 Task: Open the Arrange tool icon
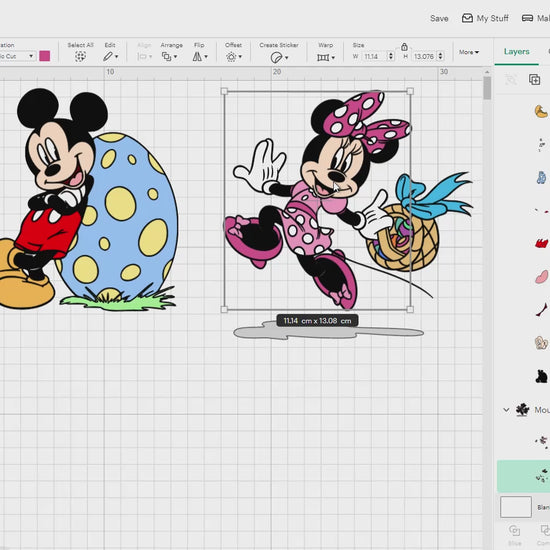pyautogui.click(x=166, y=56)
